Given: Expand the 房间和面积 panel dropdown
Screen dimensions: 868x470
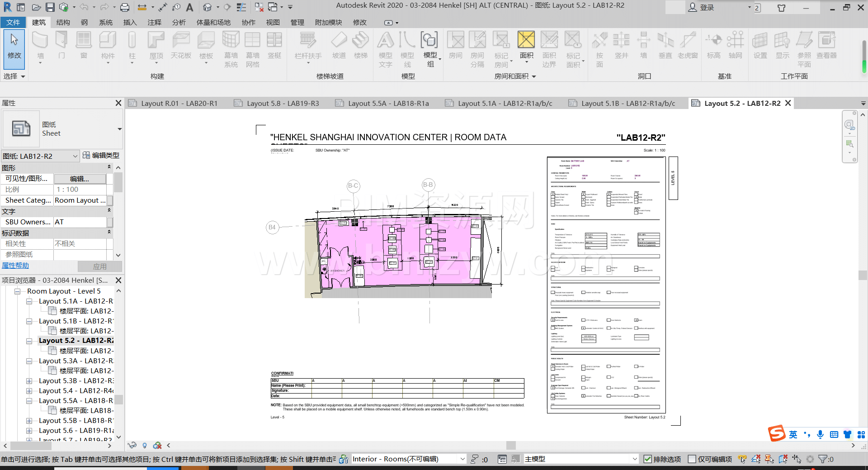Looking at the screenshot, I should pos(515,76).
